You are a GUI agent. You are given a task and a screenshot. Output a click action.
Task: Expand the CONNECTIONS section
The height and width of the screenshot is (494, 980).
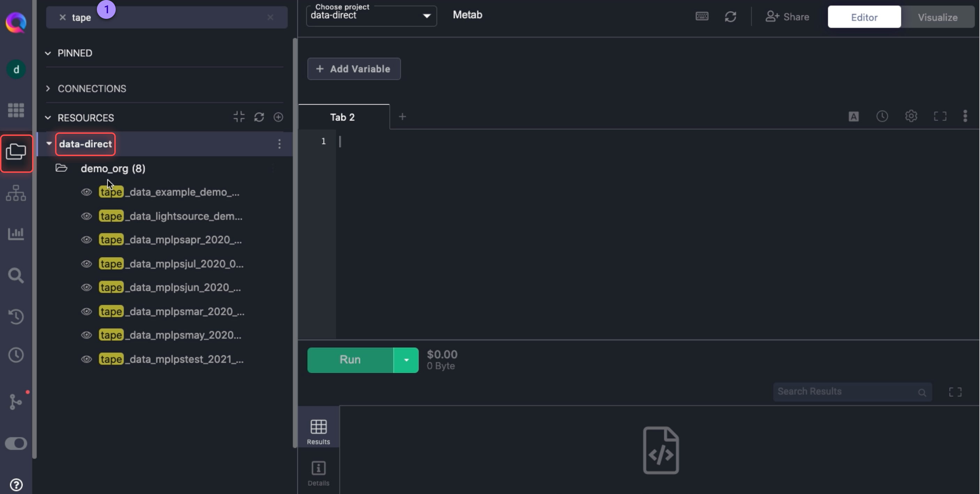tap(91, 88)
